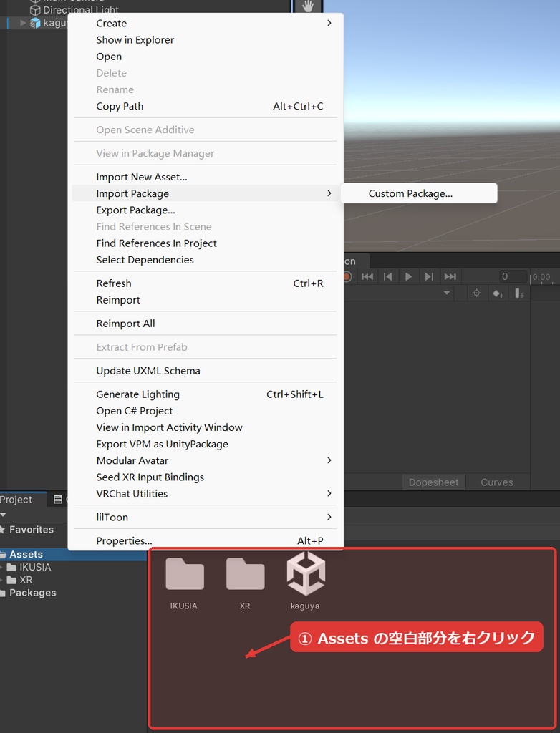Expand the Create submenu arrow
Image resolution: width=560 pixels, height=733 pixels.
[329, 23]
